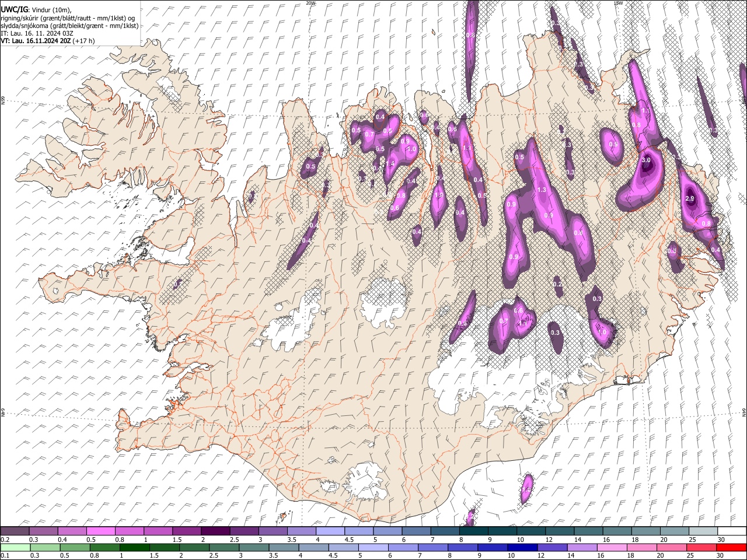Pick the white swatch ending at 30, upper legend

[x=732, y=531]
